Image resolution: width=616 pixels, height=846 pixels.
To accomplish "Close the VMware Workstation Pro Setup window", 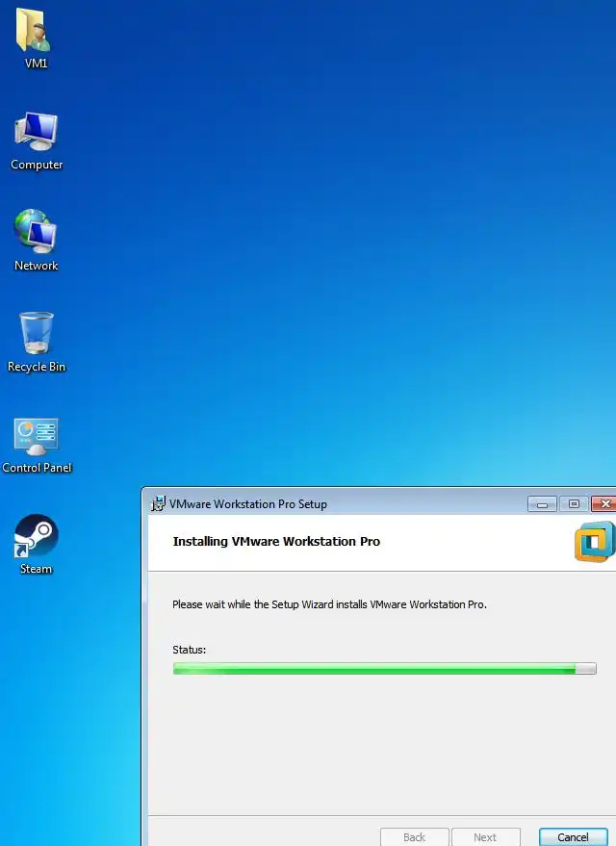I will [x=604, y=504].
